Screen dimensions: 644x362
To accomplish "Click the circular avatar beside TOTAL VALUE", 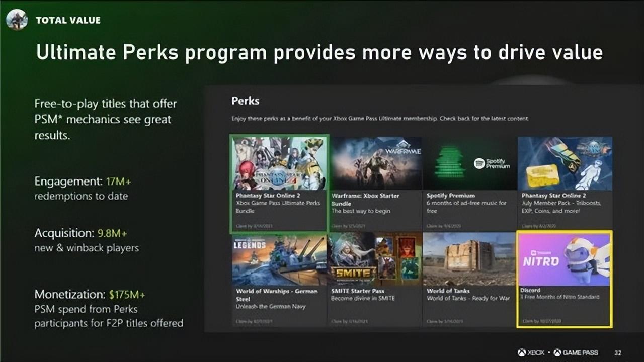I will click(17, 20).
